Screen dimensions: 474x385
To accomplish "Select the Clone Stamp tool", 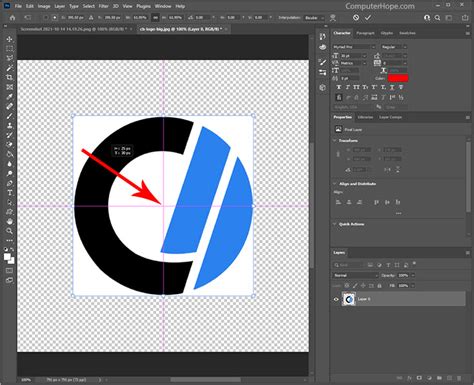I will pos(9,126).
